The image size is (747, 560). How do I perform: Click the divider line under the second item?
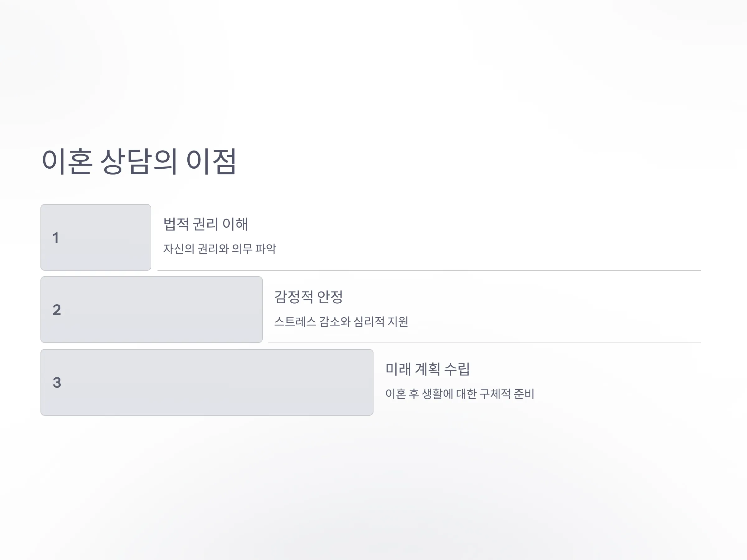(x=485, y=343)
